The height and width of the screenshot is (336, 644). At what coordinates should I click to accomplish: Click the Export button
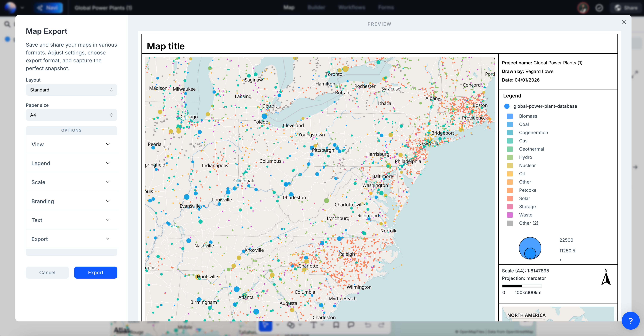pos(95,272)
